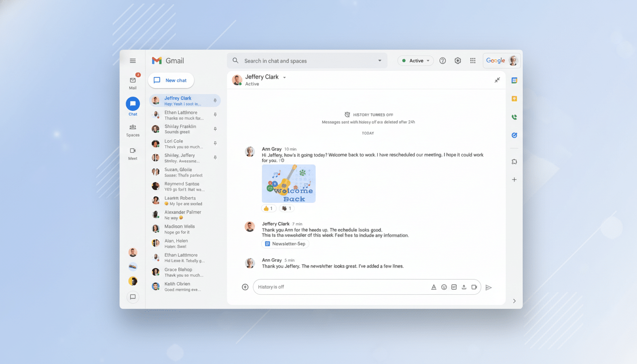
Task: Select the emoji icon in the message bar
Action: [x=444, y=287]
